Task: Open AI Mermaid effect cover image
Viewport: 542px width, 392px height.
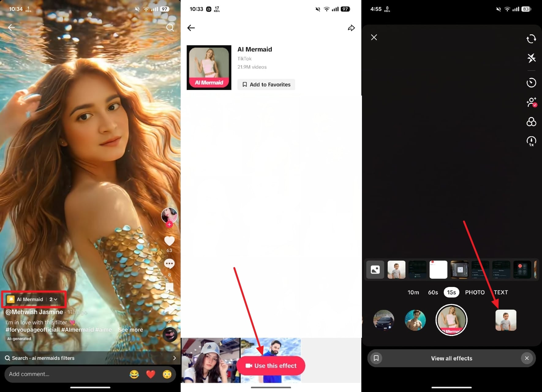Action: [209, 68]
